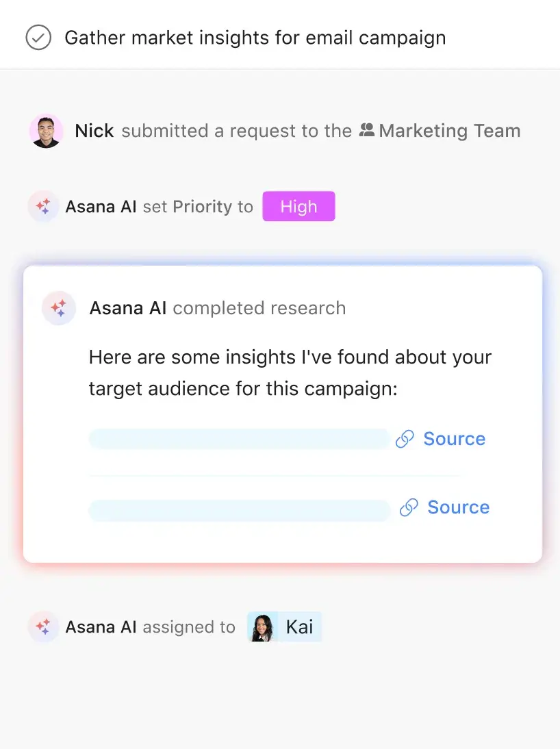Image resolution: width=560 pixels, height=749 pixels.
Task: Click the Asana AI sparkle icon in the research card
Action: pos(59,308)
